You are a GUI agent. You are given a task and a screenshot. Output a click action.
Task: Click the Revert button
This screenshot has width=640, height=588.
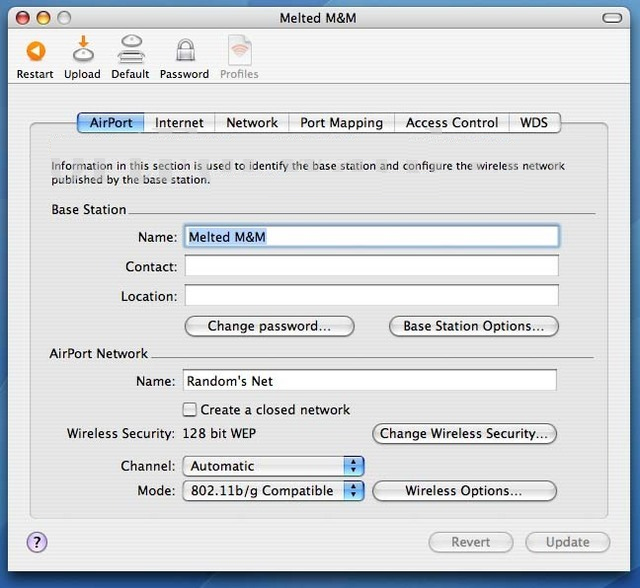tap(471, 542)
